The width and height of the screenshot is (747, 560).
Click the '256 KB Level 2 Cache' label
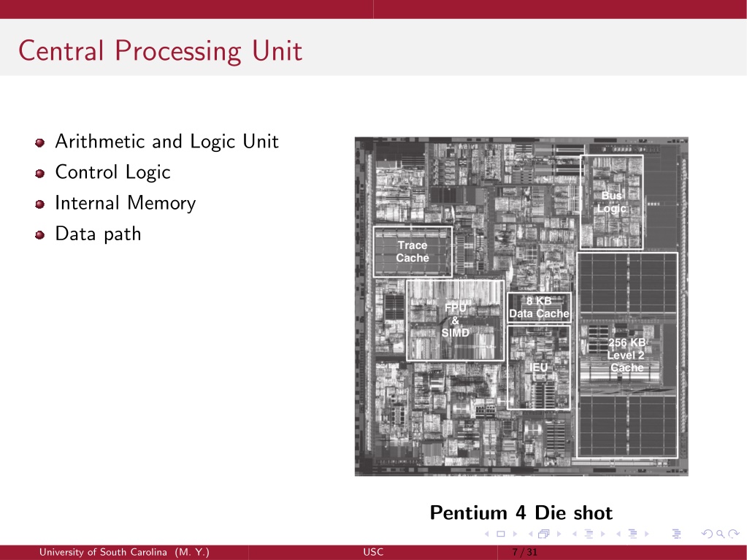[x=627, y=356]
